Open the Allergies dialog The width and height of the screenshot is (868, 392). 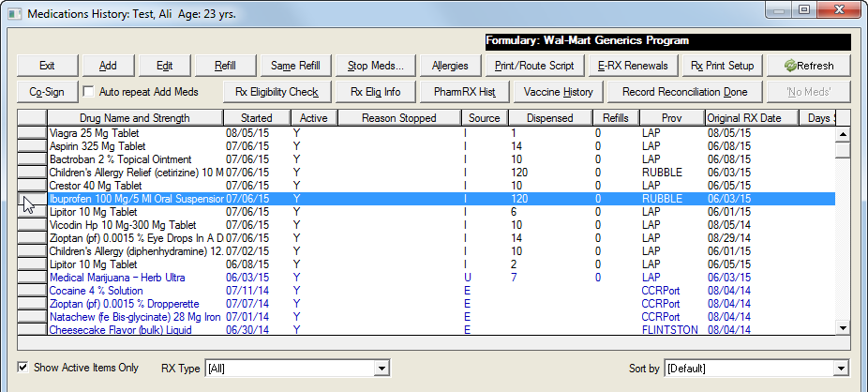coord(450,66)
